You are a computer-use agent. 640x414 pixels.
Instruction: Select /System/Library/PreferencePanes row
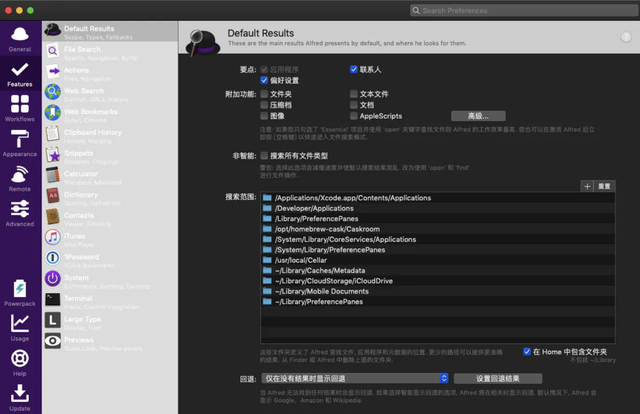438,250
